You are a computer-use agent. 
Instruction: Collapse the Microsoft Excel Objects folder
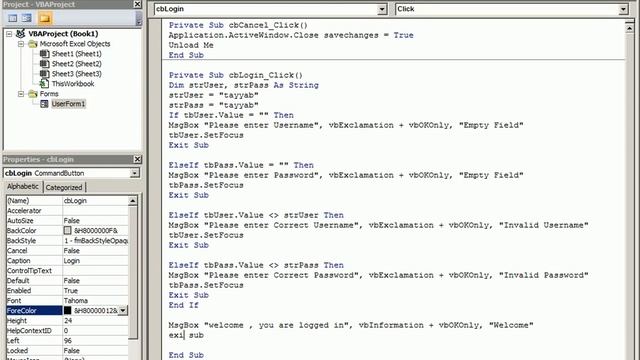[x=21, y=44]
